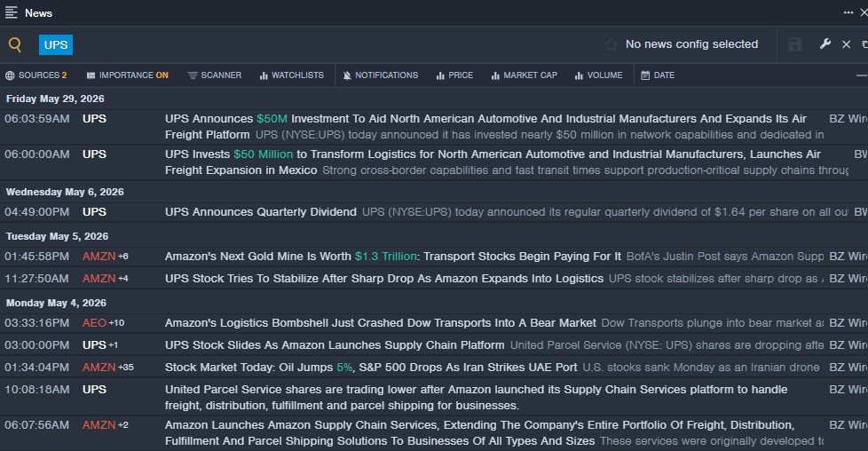Viewport: 868px width, 451px height.
Task: Click the 'Friday May 29, 2026' date header
Action: [x=55, y=99]
